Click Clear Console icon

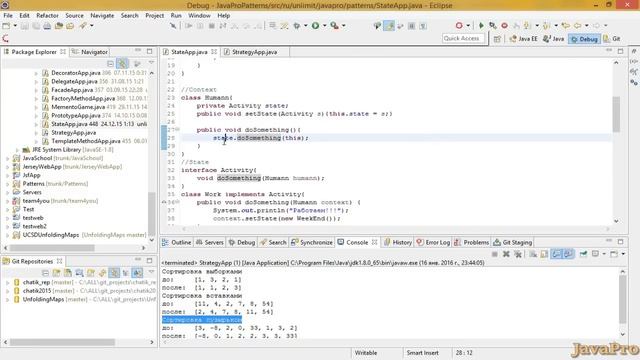click(533, 254)
